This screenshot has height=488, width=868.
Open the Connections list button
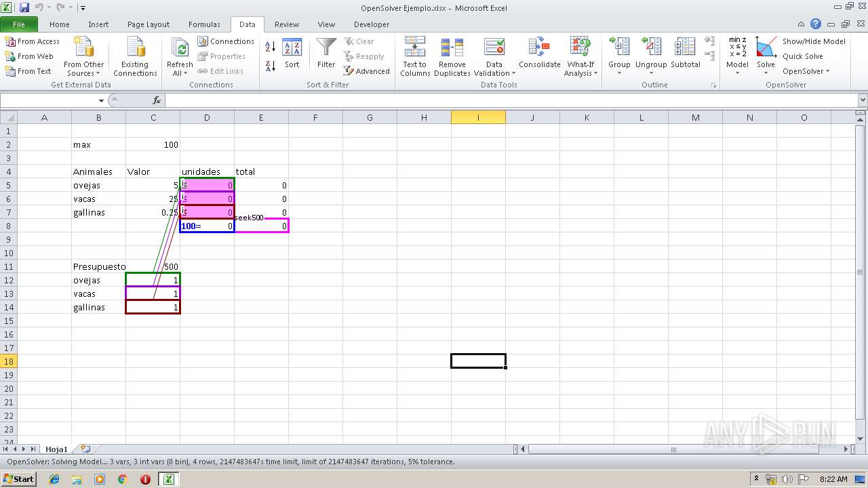tap(226, 41)
